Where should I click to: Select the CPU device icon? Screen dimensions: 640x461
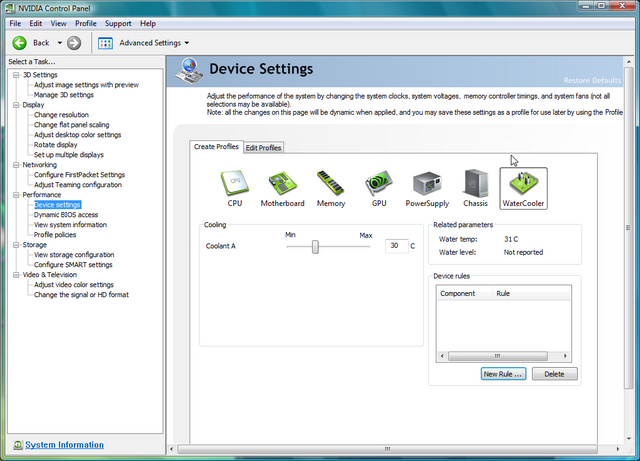coord(235,189)
